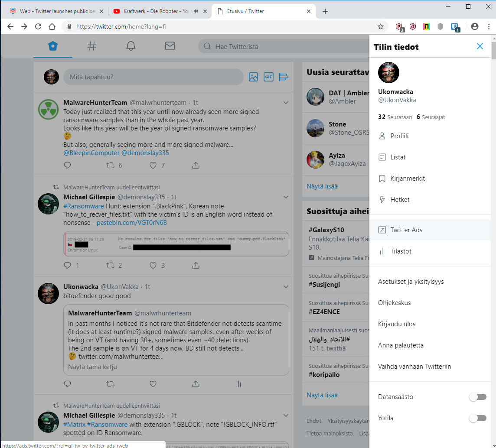Open the notifications bell icon
This screenshot has height=448, width=496.
(x=131, y=46)
